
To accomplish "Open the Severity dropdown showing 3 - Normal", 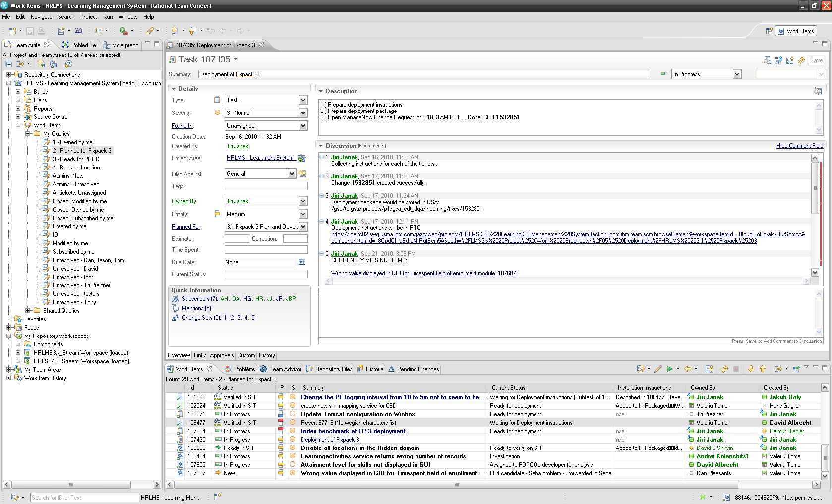I will [x=303, y=113].
